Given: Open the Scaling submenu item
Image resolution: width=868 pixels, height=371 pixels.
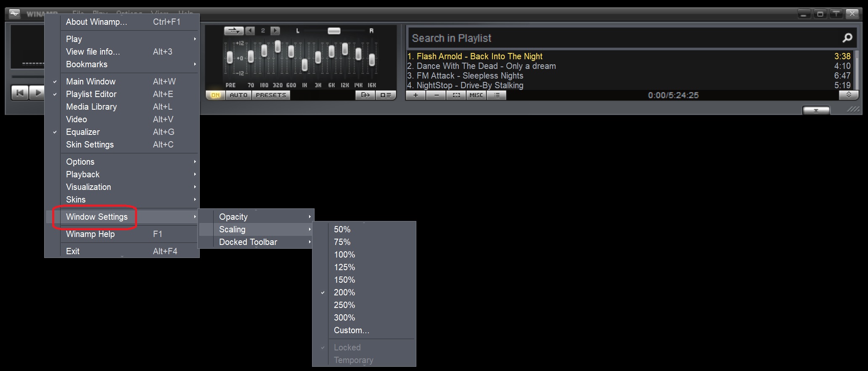Looking at the screenshot, I should [x=256, y=229].
